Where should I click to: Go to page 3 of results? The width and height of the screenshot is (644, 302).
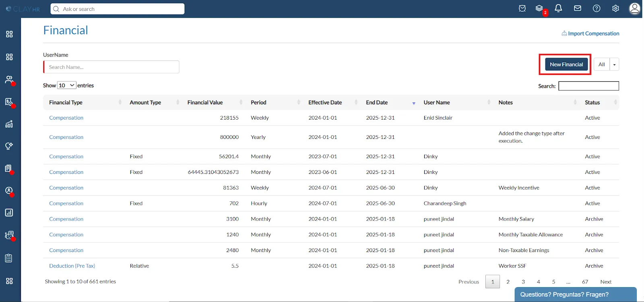click(x=523, y=282)
